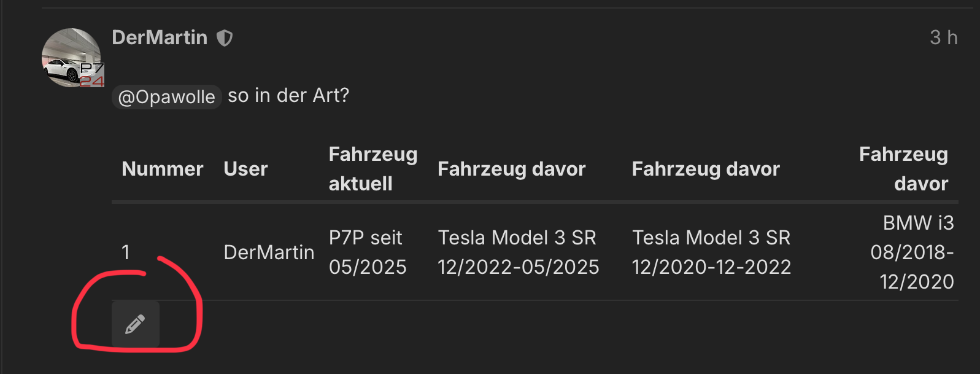Click the Fahrzeug aktuell column header
The width and height of the screenshot is (980, 374).
tap(372, 169)
